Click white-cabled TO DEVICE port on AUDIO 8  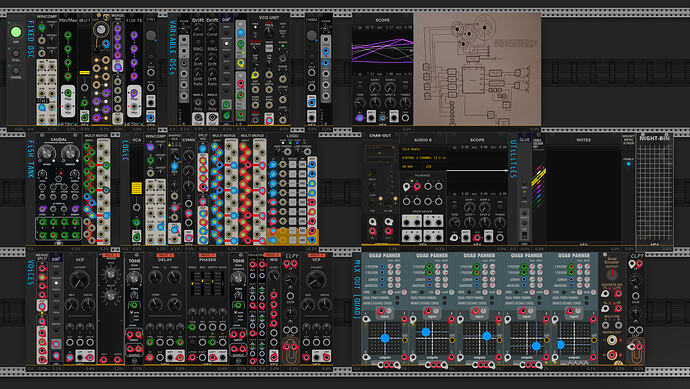point(407,187)
